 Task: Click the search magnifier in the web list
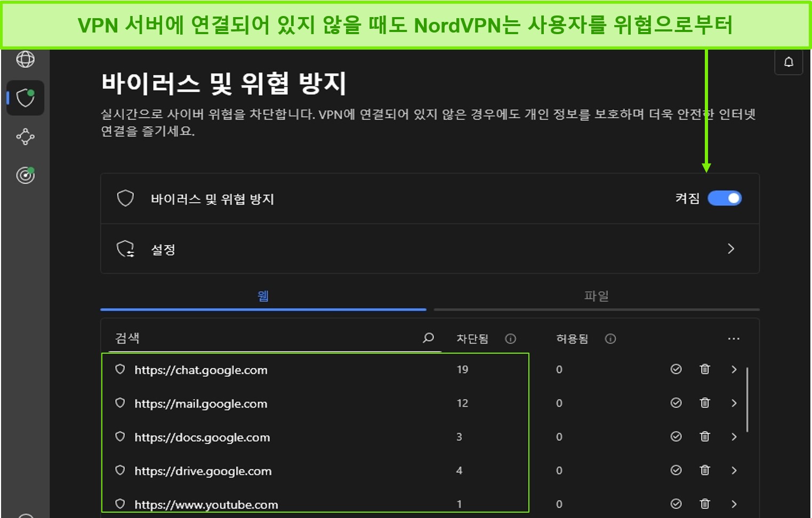tap(428, 338)
